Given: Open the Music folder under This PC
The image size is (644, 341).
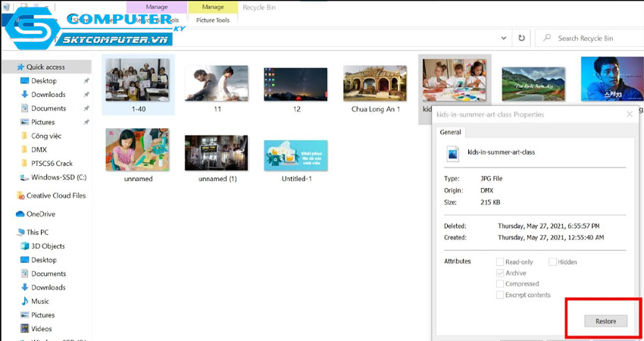Looking at the screenshot, I should tap(40, 302).
